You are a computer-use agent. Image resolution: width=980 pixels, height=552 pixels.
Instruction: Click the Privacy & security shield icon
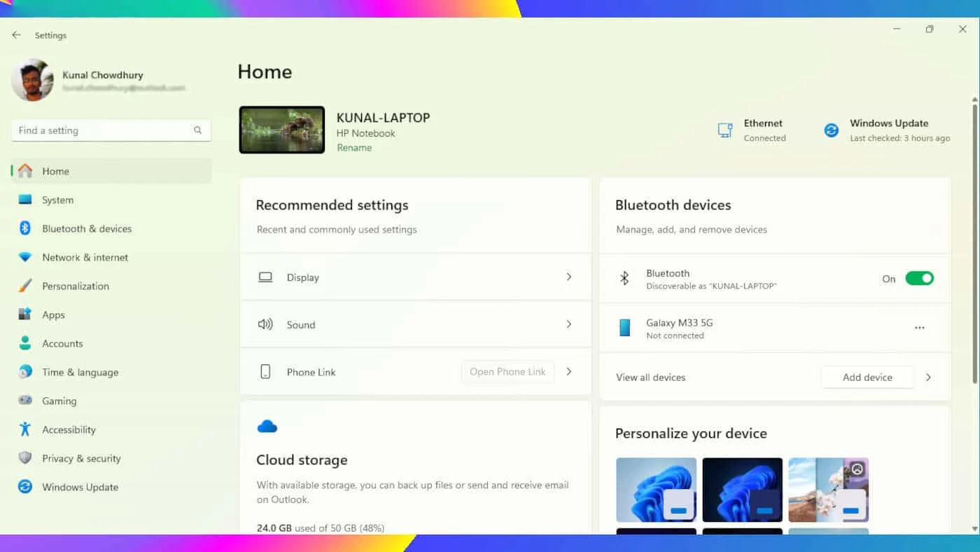click(25, 458)
